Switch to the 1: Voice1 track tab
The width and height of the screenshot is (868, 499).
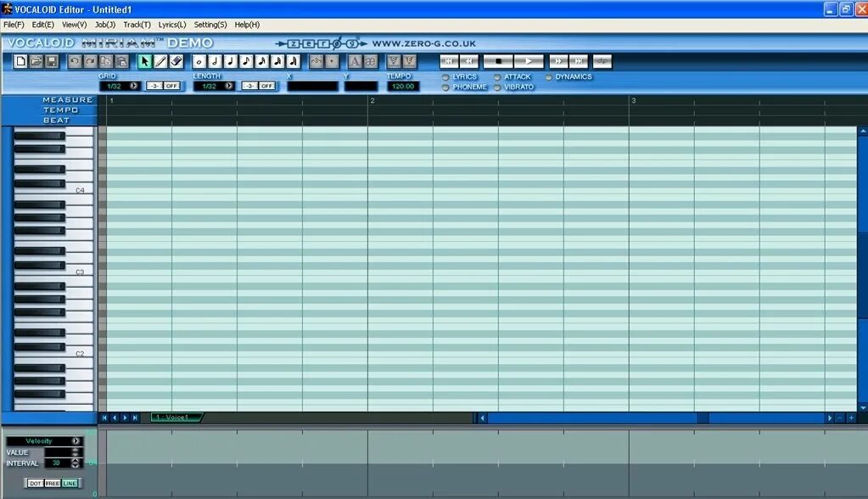coord(176,418)
